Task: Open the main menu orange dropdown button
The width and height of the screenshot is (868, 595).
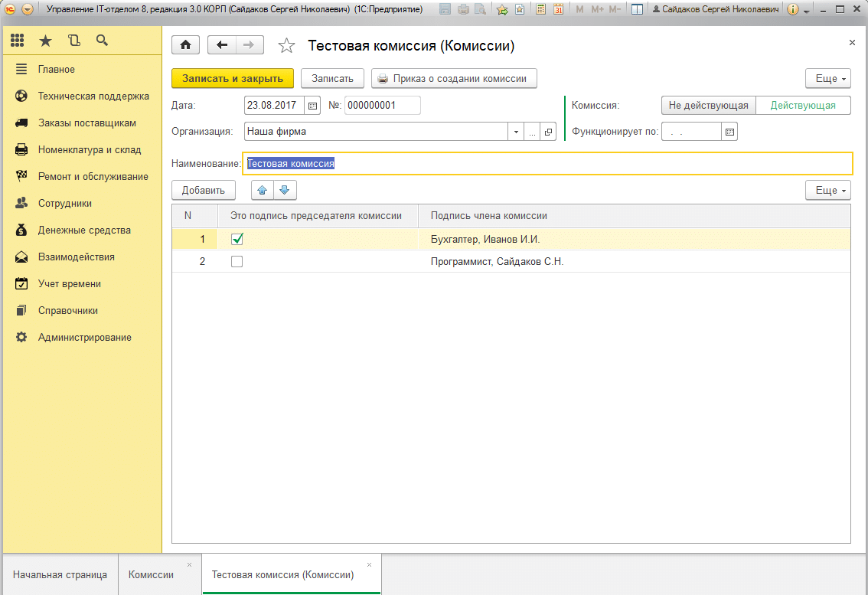Action: (27, 9)
